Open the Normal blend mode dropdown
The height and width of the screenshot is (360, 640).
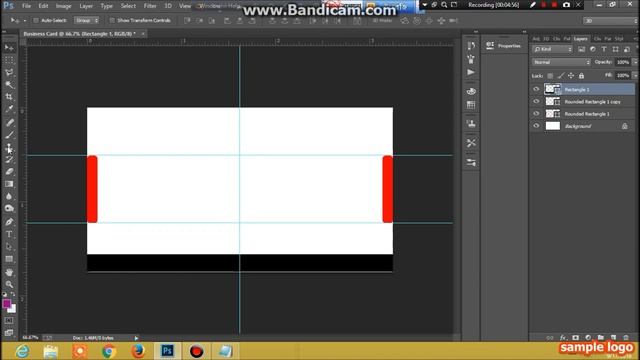(x=561, y=62)
